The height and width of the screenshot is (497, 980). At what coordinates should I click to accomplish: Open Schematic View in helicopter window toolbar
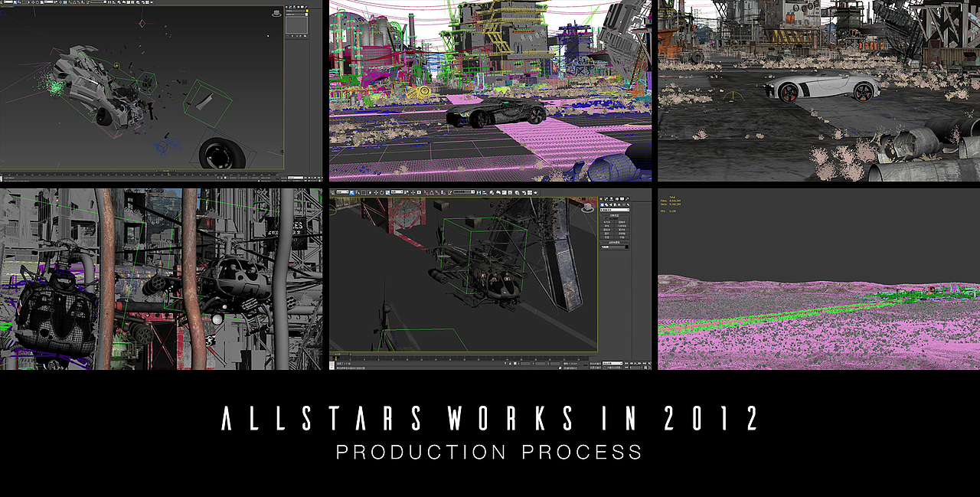(x=510, y=192)
